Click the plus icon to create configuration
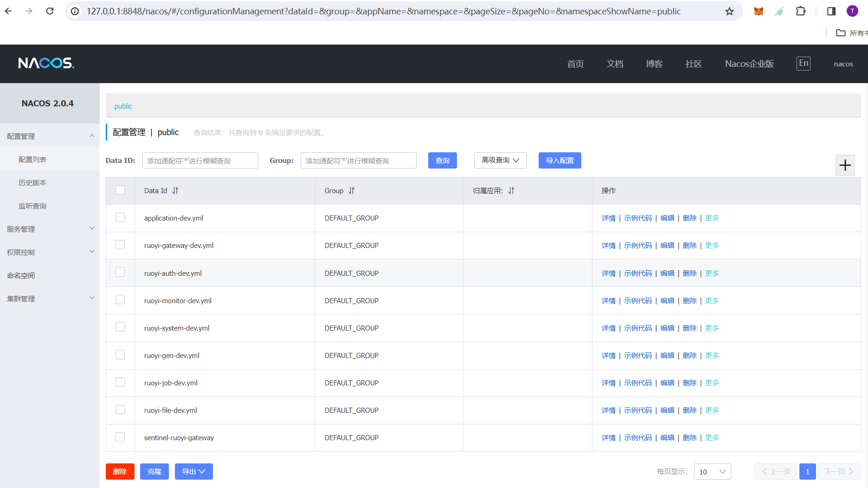The image size is (868, 488). 845,165
